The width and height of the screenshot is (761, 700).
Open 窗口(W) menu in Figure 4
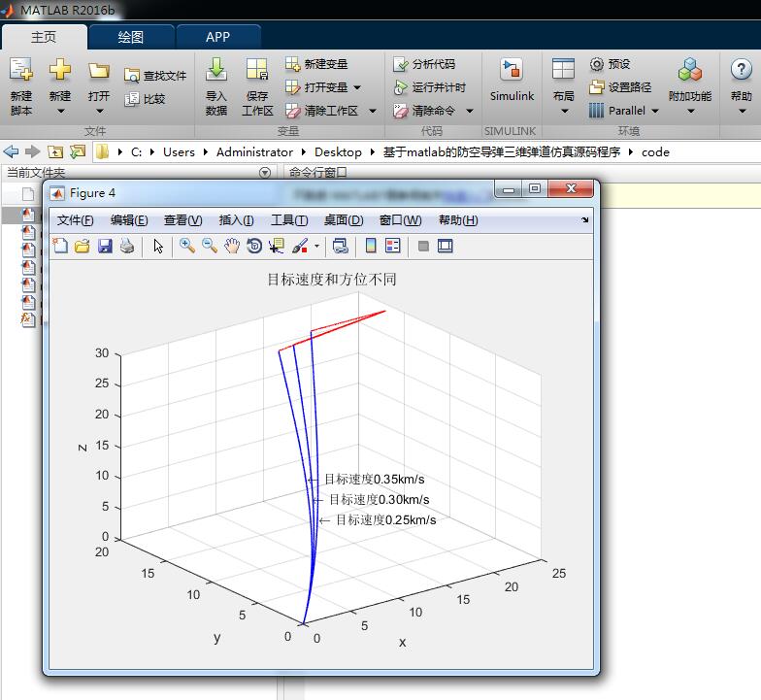[x=400, y=220]
